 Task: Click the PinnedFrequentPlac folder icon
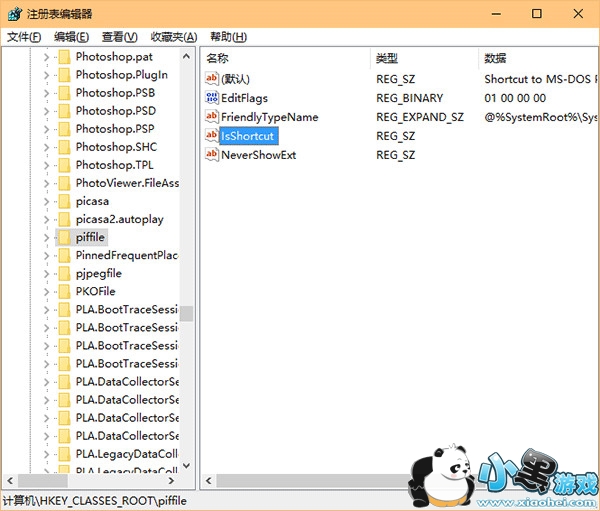pos(64,255)
